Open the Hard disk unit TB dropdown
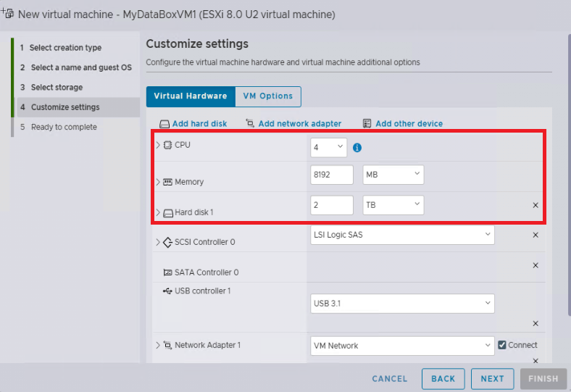571x392 pixels. [393, 205]
